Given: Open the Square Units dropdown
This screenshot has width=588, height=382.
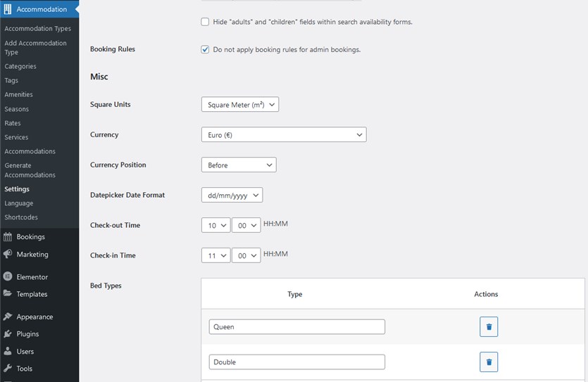Looking at the screenshot, I should pos(240,105).
